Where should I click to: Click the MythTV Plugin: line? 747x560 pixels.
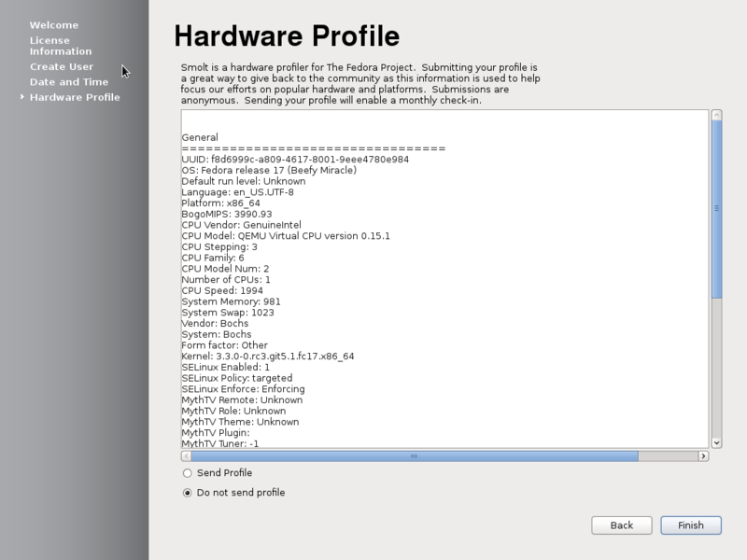pos(216,433)
